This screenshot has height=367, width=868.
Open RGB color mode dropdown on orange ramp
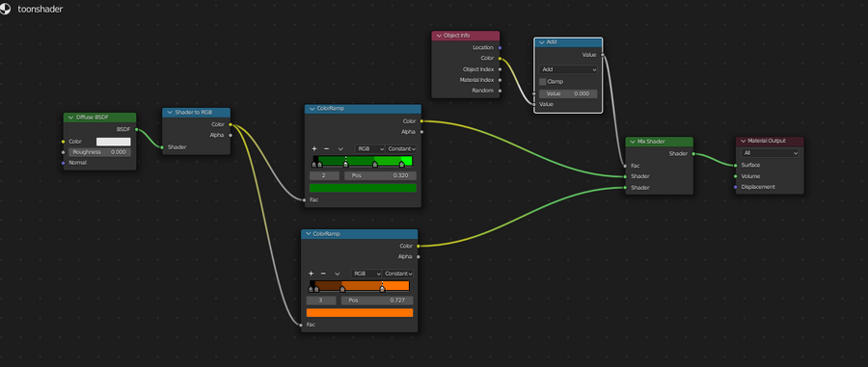coord(366,274)
